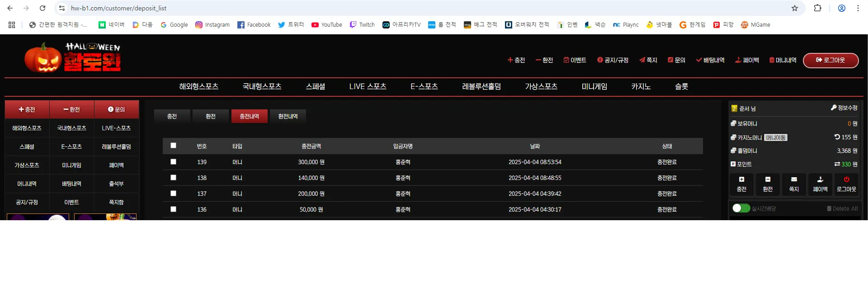Click the red 로그아웃 button in header
Screen dimensions: 868x293
830,60
